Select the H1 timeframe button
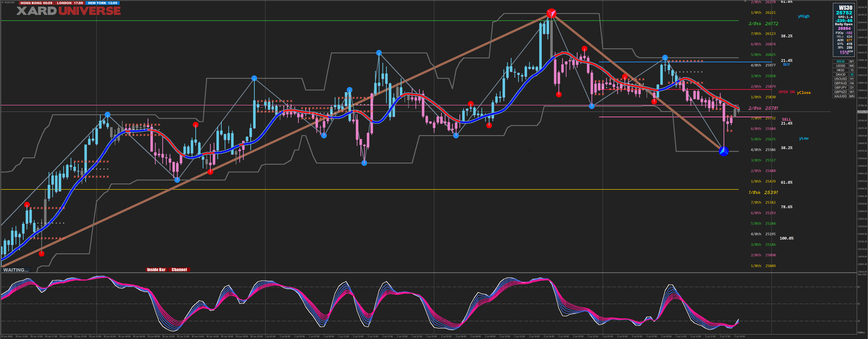Image resolution: width=868 pixels, height=339 pixels. (852, 79)
